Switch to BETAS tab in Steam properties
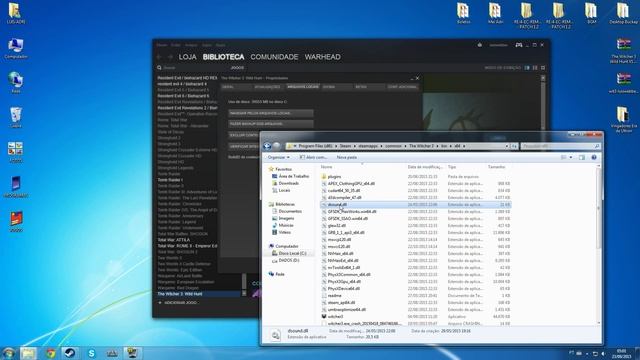 tap(369, 87)
